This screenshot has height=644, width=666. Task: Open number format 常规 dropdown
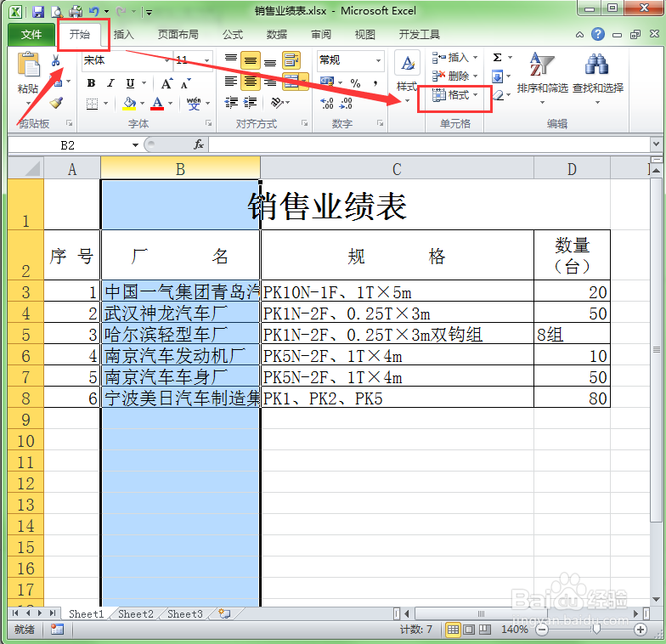click(378, 61)
